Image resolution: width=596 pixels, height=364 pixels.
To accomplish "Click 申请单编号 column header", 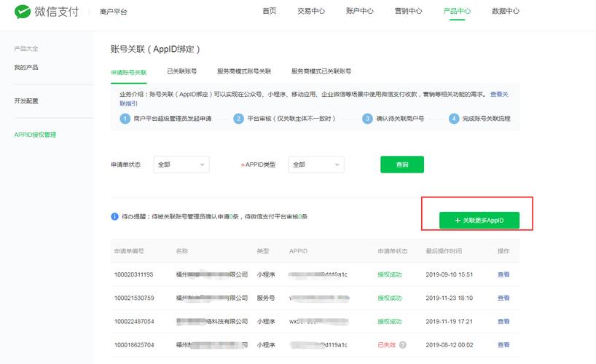I will (129, 251).
